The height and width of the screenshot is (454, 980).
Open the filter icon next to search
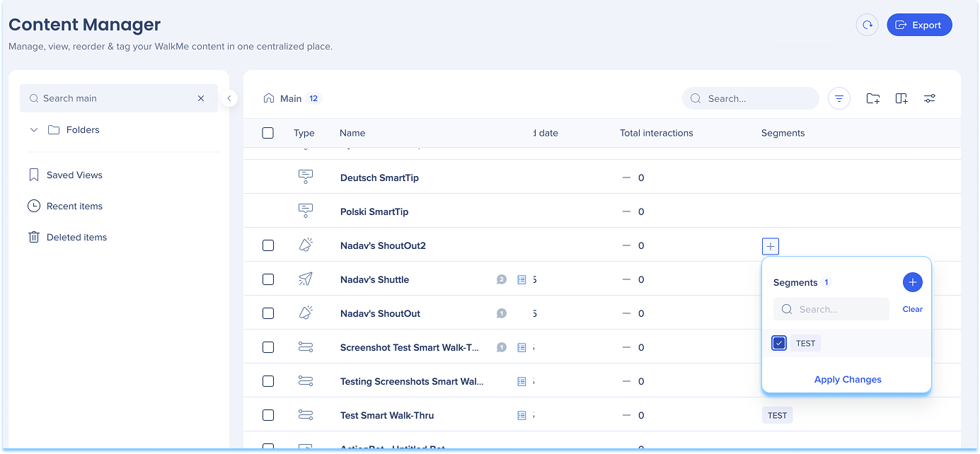pyautogui.click(x=838, y=98)
